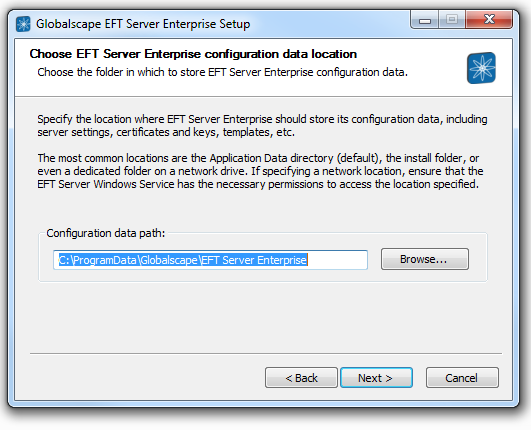The width and height of the screenshot is (531, 430).
Task: Cancel the EFT Server installation
Action: tap(462, 378)
